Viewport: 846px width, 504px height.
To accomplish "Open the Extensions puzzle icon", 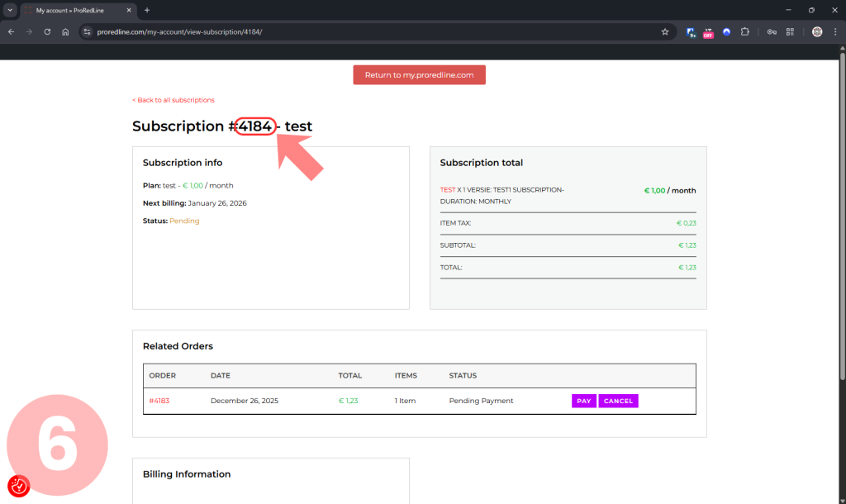I will 744,32.
